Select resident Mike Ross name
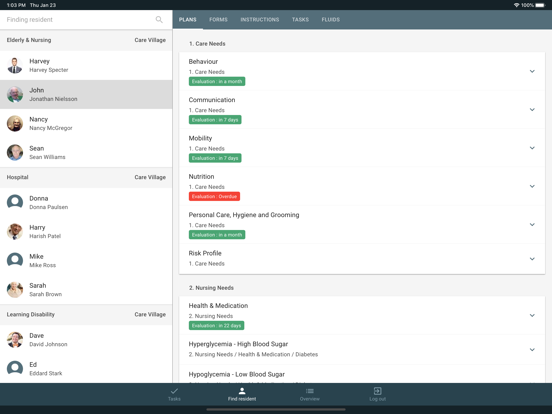The width and height of the screenshot is (552, 414). 43,265
